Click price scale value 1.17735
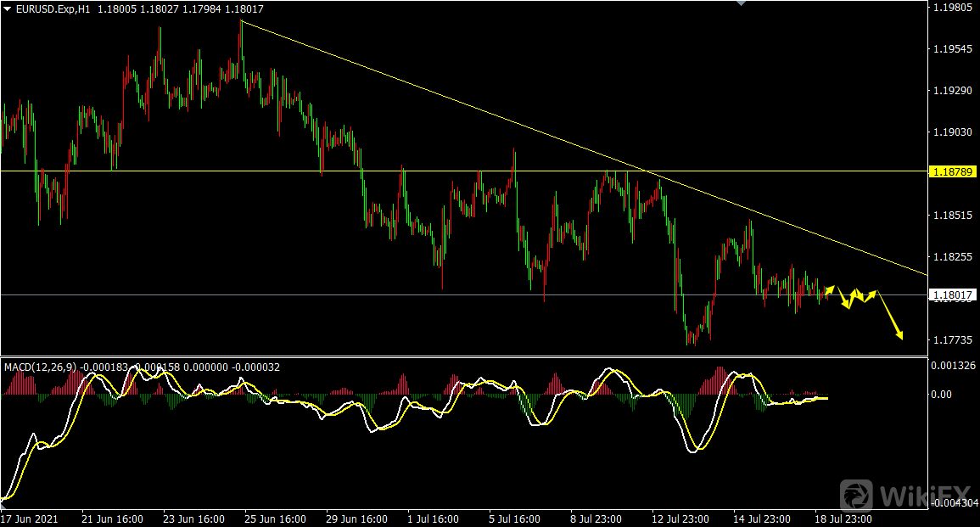This screenshot has height=527, width=980. tap(953, 340)
